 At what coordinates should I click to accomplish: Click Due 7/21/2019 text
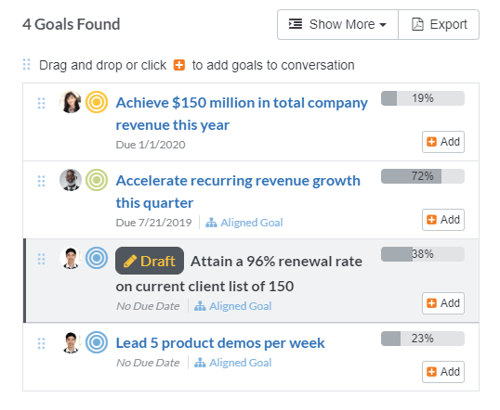point(154,222)
